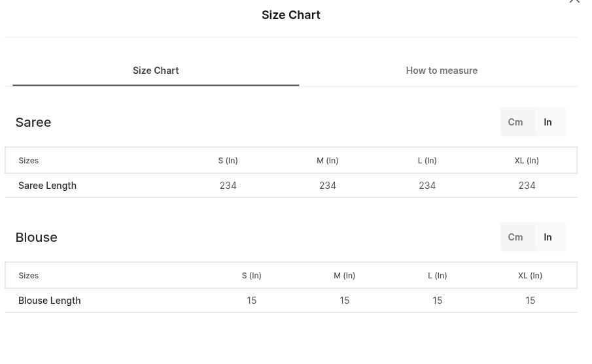Image resolution: width=592 pixels, height=364 pixels.
Task: Click the XL (In) column header in Saree table
Action: click(527, 161)
